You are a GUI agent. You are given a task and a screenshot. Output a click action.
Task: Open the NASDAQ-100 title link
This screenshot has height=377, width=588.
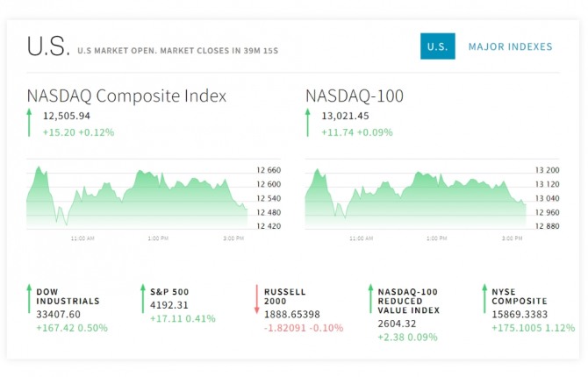click(x=355, y=96)
